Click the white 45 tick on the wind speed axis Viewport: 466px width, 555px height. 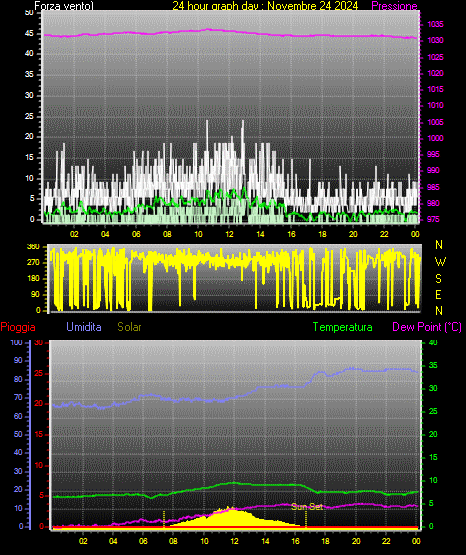coord(29,34)
